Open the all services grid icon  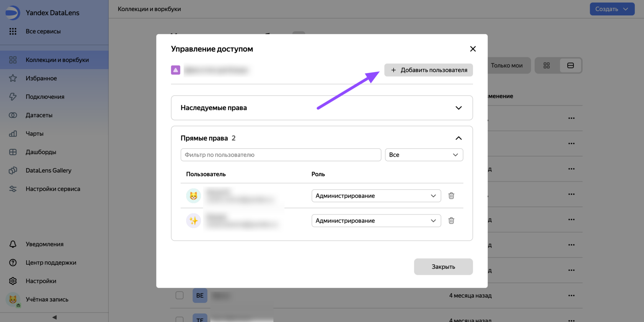(x=13, y=31)
